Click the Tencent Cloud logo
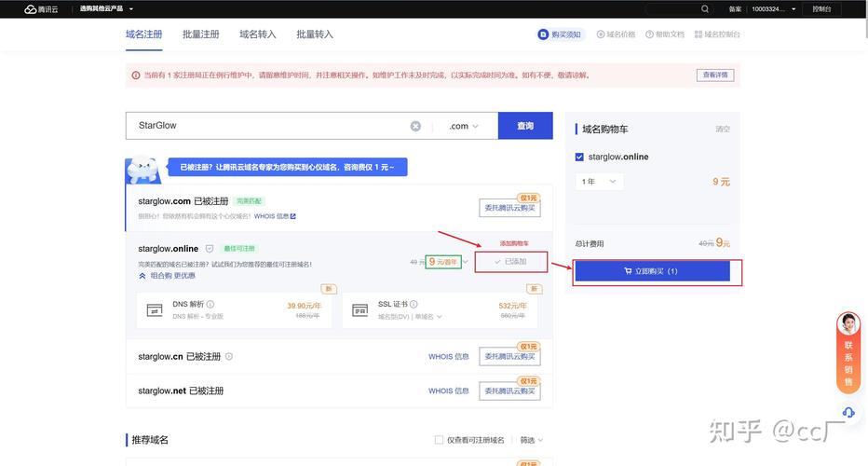 pos(41,9)
